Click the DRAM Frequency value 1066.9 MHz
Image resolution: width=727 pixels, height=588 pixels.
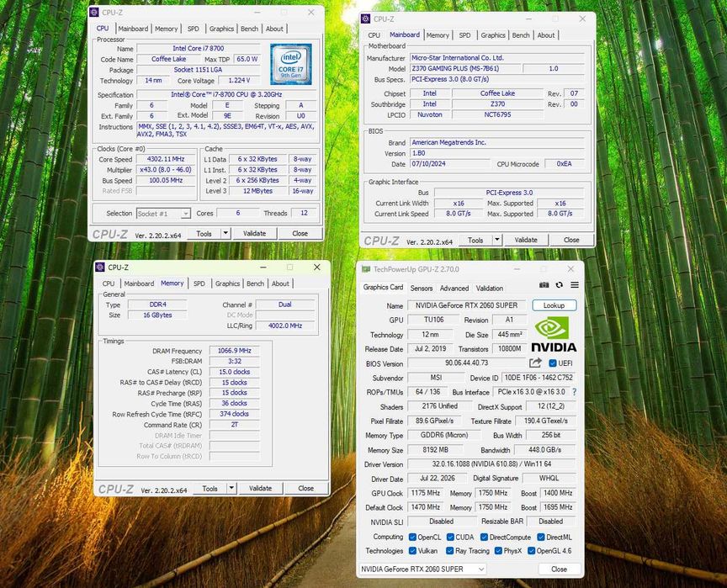pos(234,351)
